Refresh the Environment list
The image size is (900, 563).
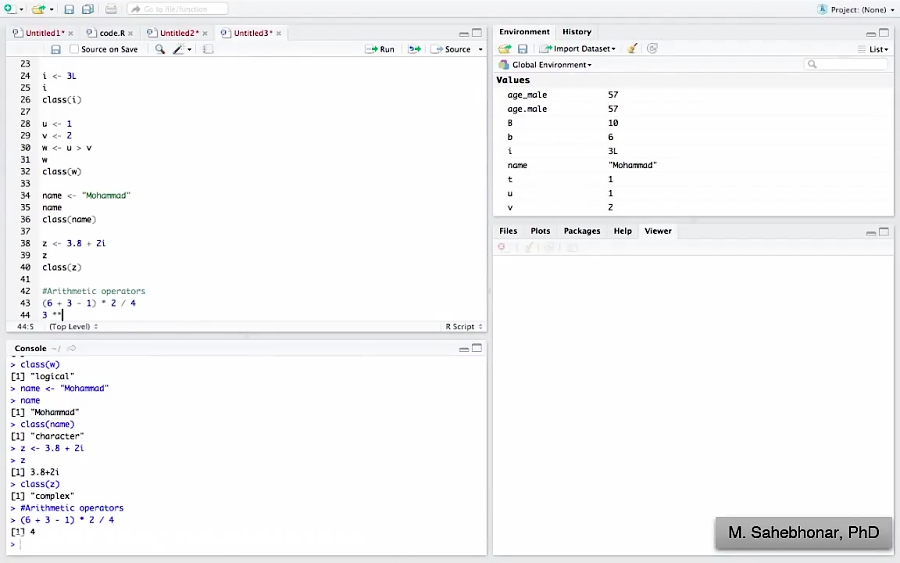652,49
